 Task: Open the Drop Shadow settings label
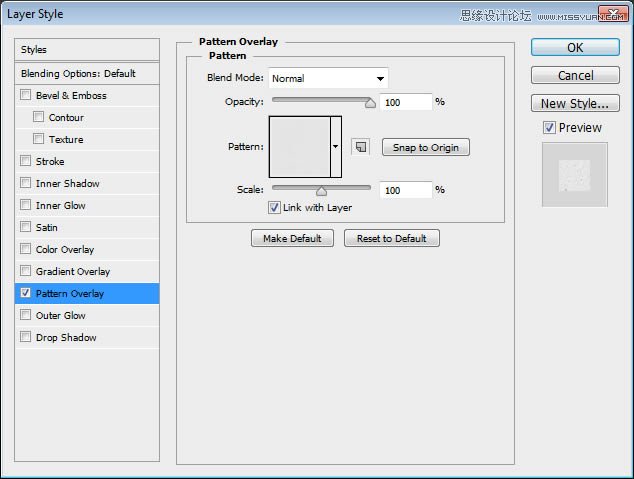66,338
